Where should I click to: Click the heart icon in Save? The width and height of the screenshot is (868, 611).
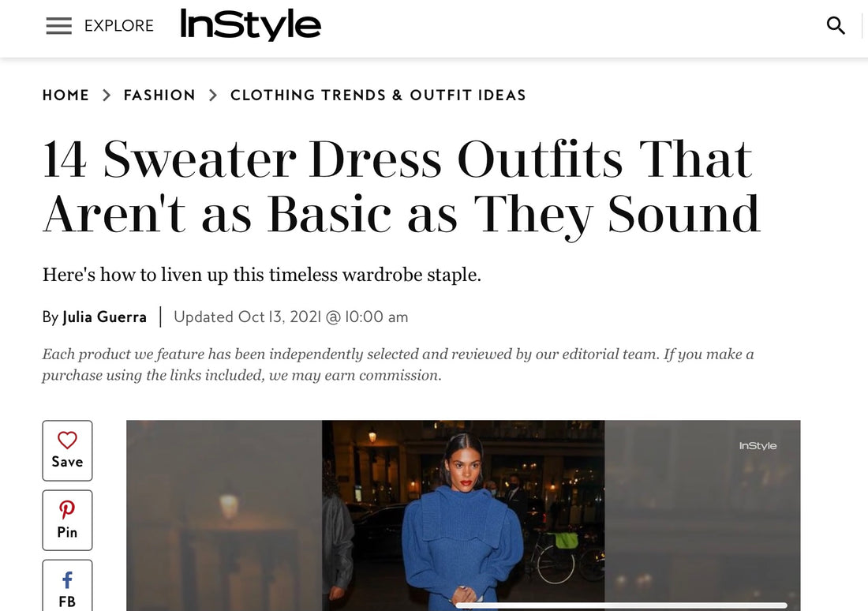68,440
